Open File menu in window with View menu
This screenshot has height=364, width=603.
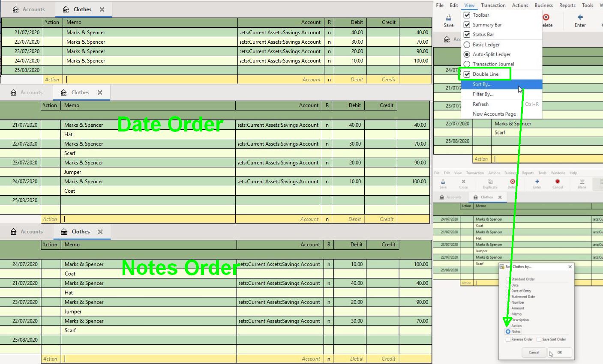click(x=440, y=5)
